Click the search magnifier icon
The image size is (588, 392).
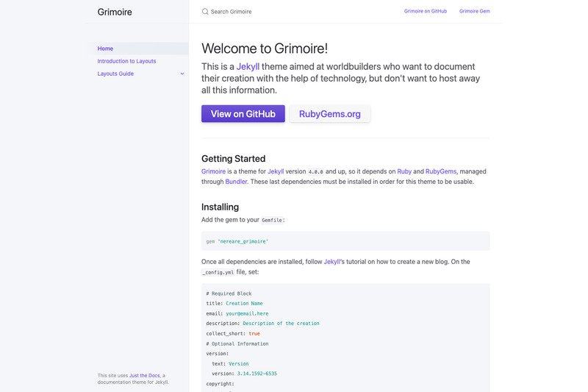(x=205, y=12)
